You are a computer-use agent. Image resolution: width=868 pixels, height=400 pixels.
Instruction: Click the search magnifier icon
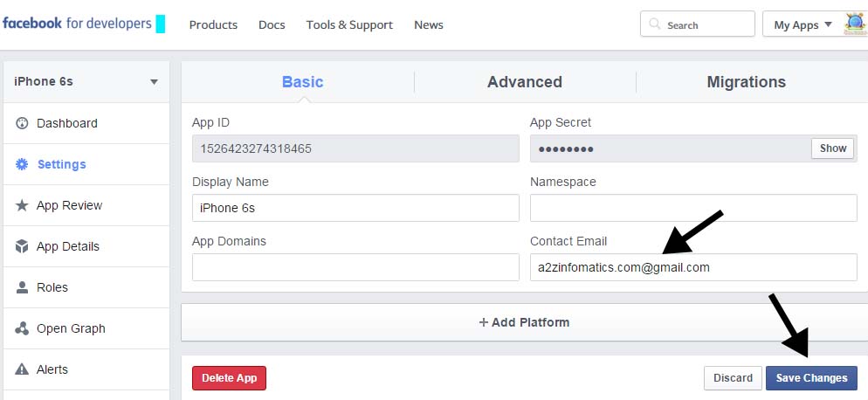click(x=655, y=24)
